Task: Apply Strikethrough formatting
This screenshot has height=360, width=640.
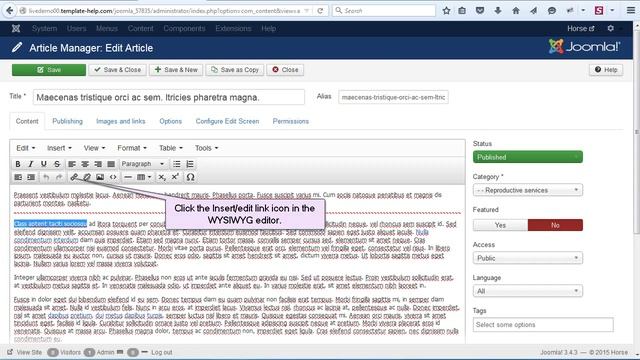Action: (x=57, y=164)
